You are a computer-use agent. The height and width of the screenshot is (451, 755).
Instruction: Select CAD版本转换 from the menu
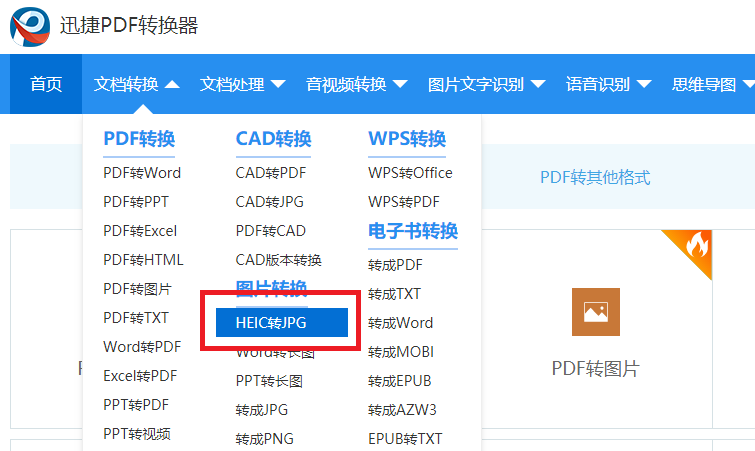[278, 260]
